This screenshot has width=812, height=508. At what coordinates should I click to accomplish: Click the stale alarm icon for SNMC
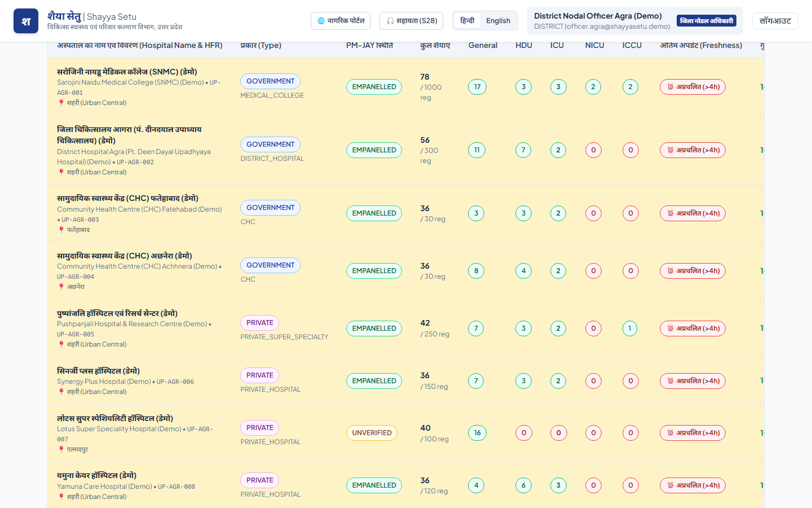670,87
